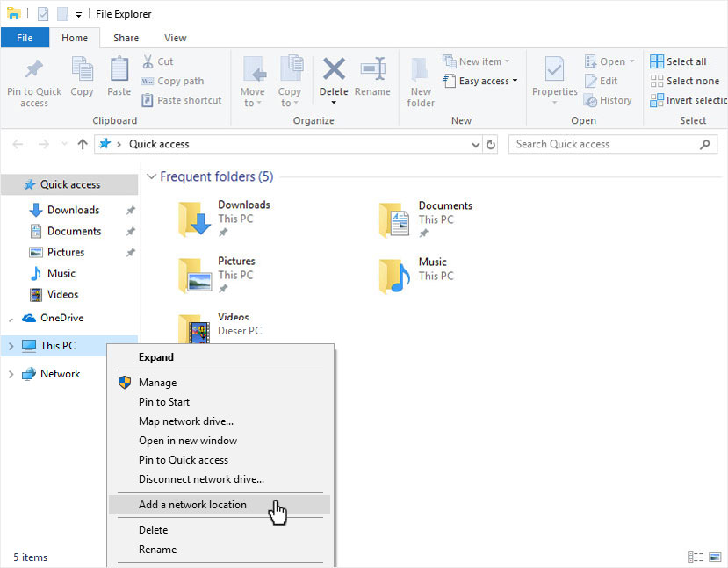The width and height of the screenshot is (728, 568).
Task: Choose Add a network location
Action: 220,505
